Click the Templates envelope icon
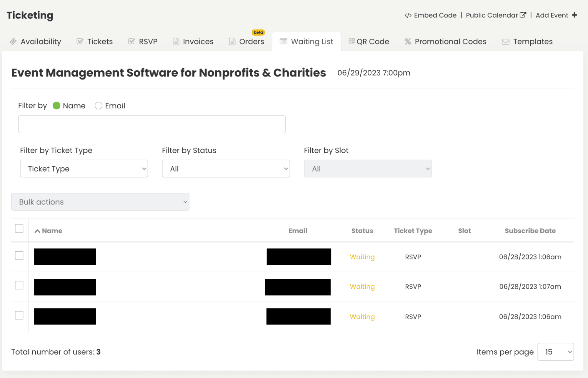 point(505,41)
